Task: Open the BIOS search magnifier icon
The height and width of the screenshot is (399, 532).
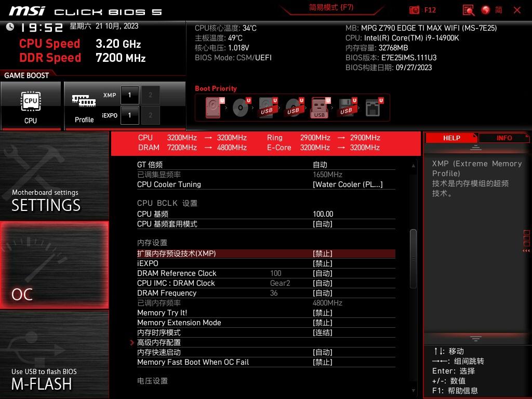Action: coord(469,10)
